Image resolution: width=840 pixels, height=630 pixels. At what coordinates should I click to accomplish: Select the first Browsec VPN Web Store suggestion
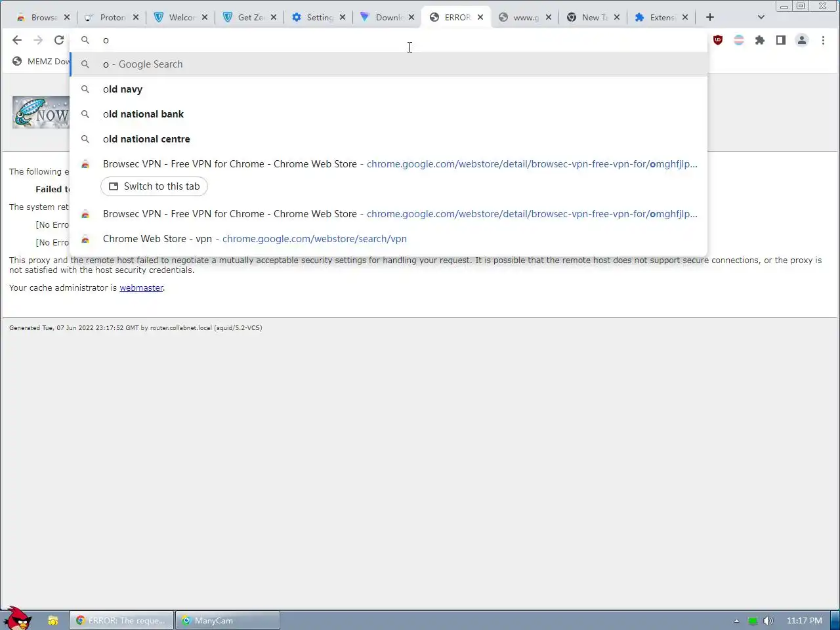(x=388, y=164)
